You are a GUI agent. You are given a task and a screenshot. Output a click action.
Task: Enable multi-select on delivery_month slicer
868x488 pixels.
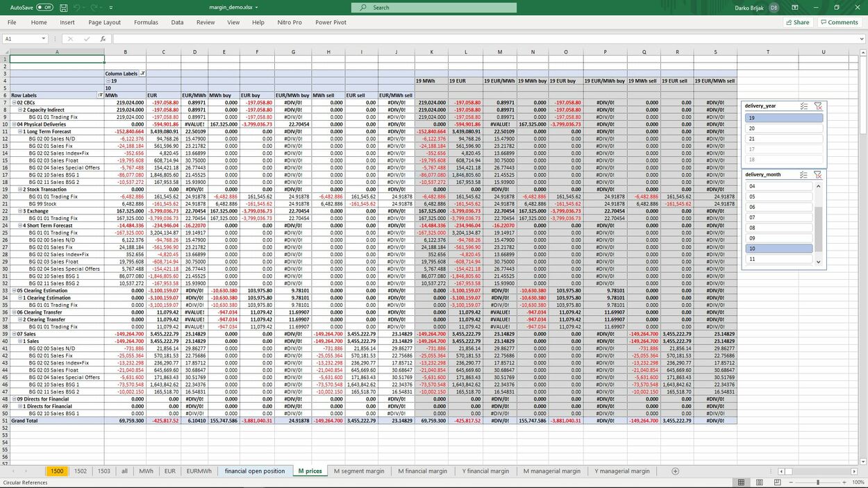click(x=805, y=174)
